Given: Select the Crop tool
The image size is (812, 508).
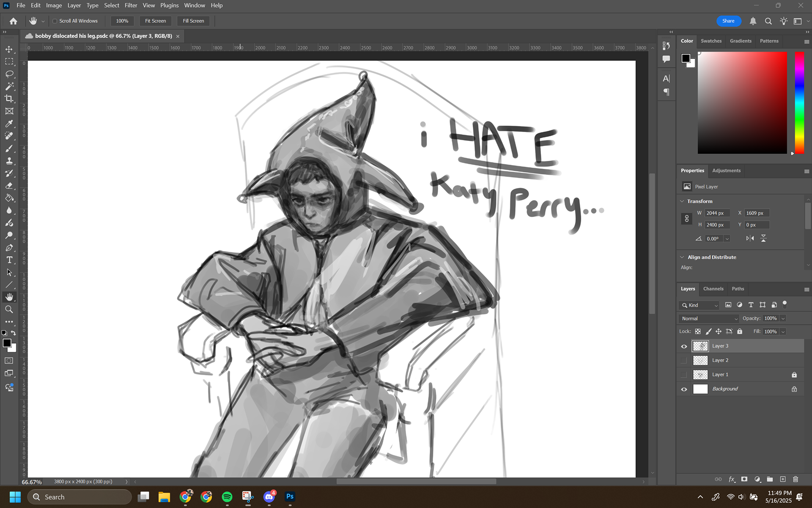Looking at the screenshot, I should coord(9,99).
